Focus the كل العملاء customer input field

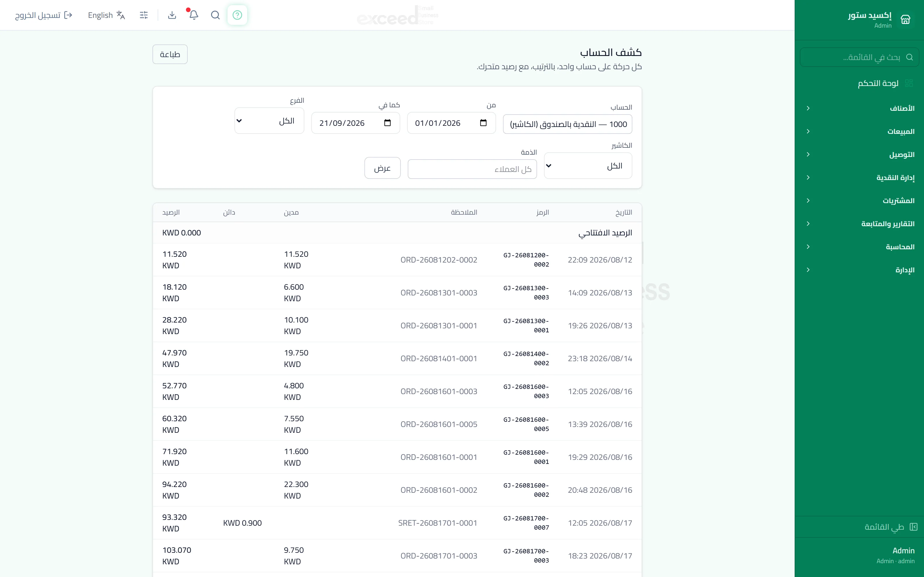(x=472, y=169)
